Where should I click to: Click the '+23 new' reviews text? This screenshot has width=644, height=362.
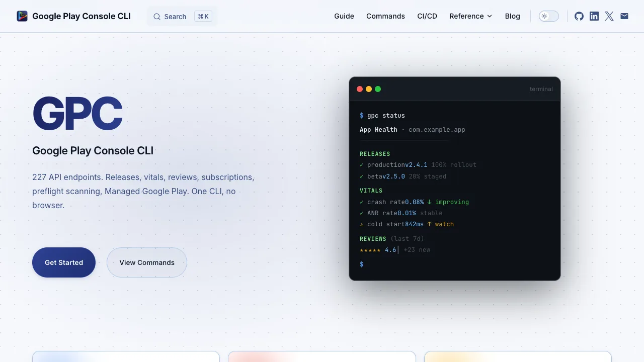(x=417, y=250)
